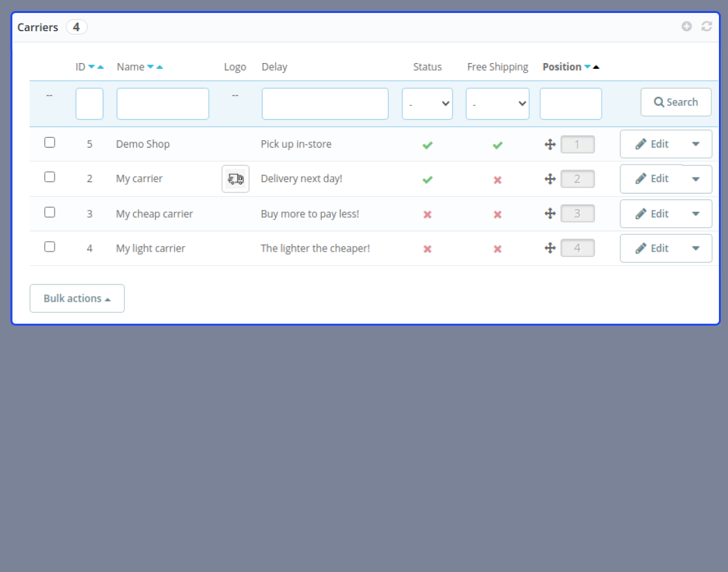The image size is (728, 572).
Task: Click the Search button
Action: point(676,102)
